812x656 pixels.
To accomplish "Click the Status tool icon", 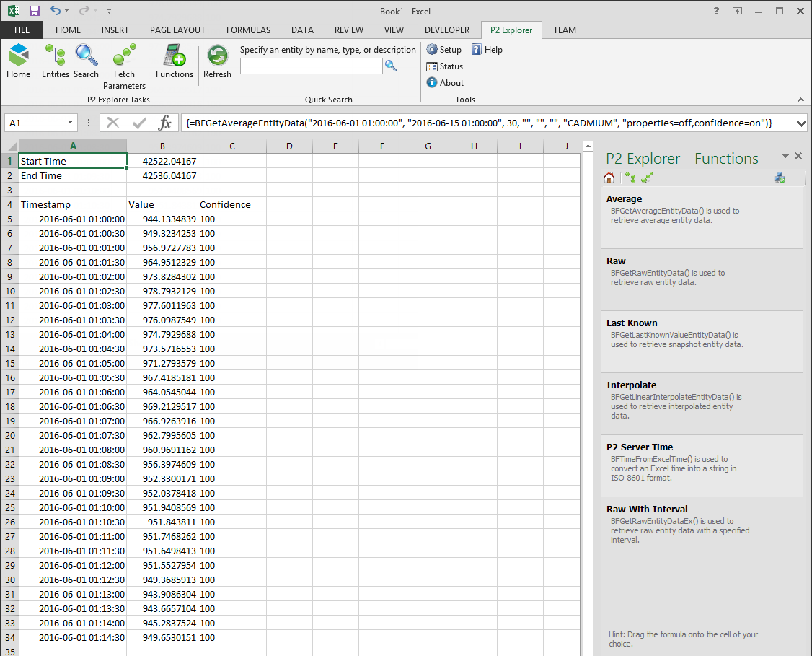I will pos(444,66).
